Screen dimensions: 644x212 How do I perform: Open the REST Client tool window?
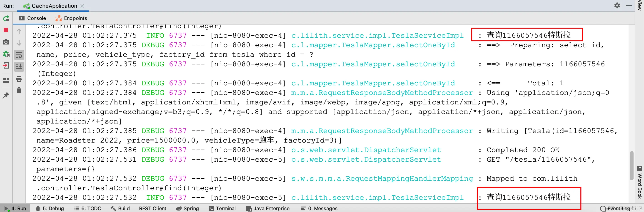point(152,209)
